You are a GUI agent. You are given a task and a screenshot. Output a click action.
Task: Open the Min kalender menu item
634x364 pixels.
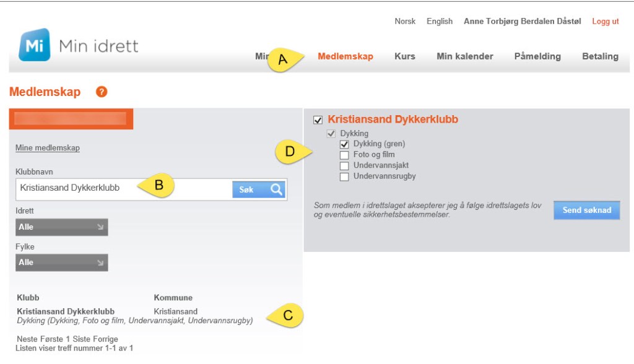[465, 56]
